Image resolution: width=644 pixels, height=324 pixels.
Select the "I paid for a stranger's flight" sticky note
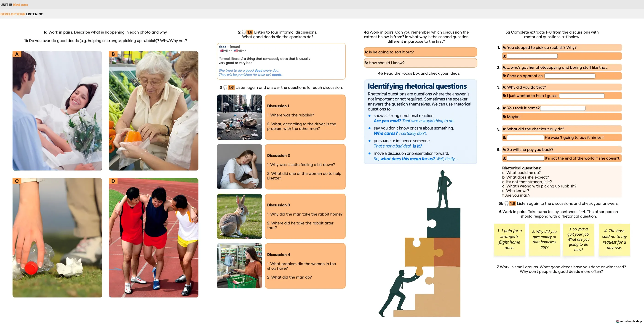(510, 239)
